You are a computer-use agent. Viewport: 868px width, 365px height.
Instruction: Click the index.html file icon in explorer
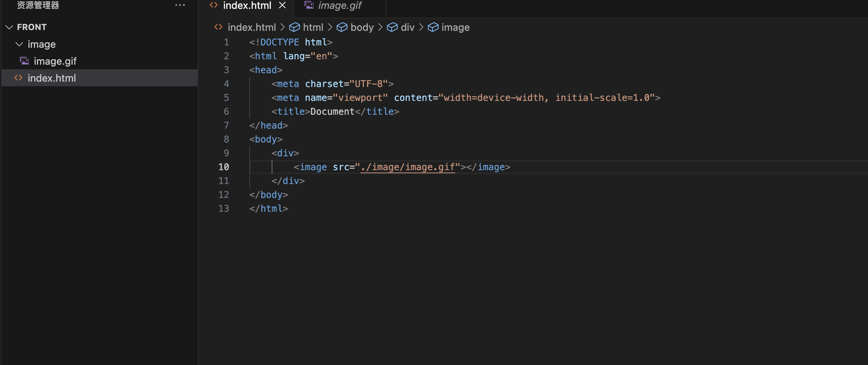(18, 78)
